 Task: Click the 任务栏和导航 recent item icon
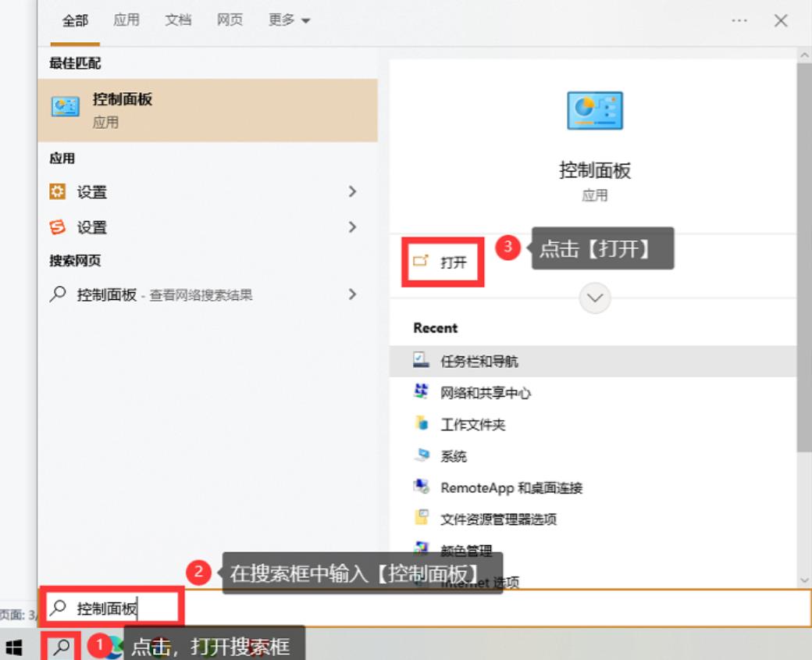point(421,360)
